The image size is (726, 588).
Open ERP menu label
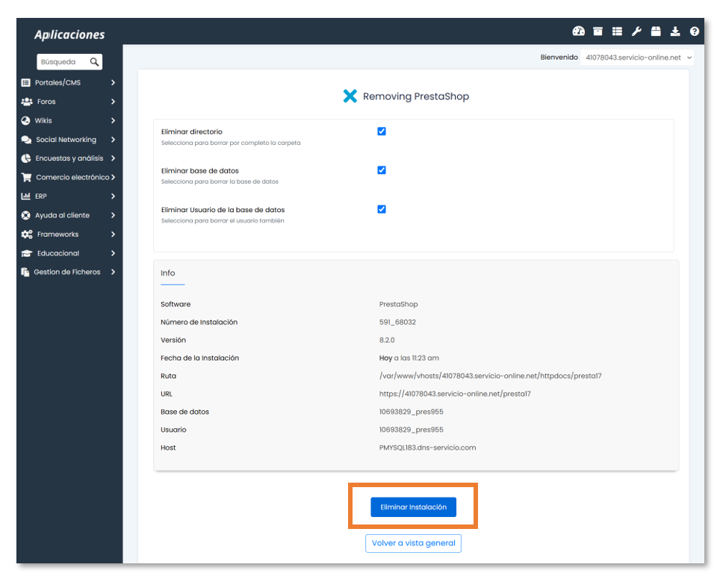(x=41, y=196)
